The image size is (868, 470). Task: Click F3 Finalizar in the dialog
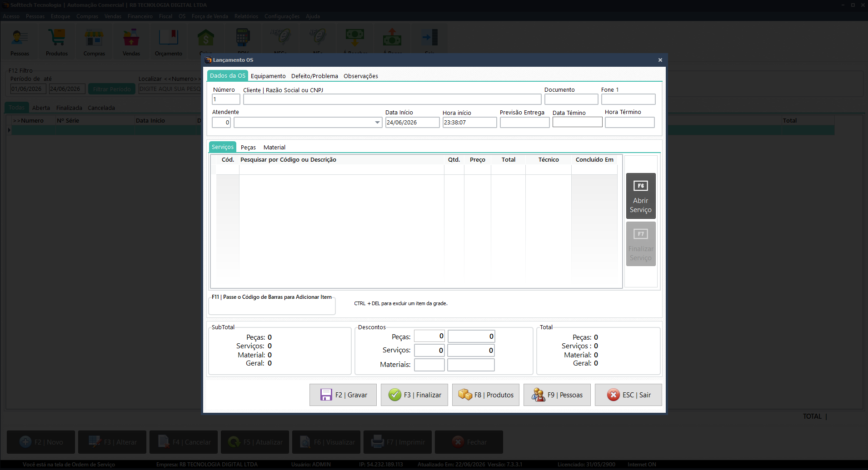coord(414,395)
